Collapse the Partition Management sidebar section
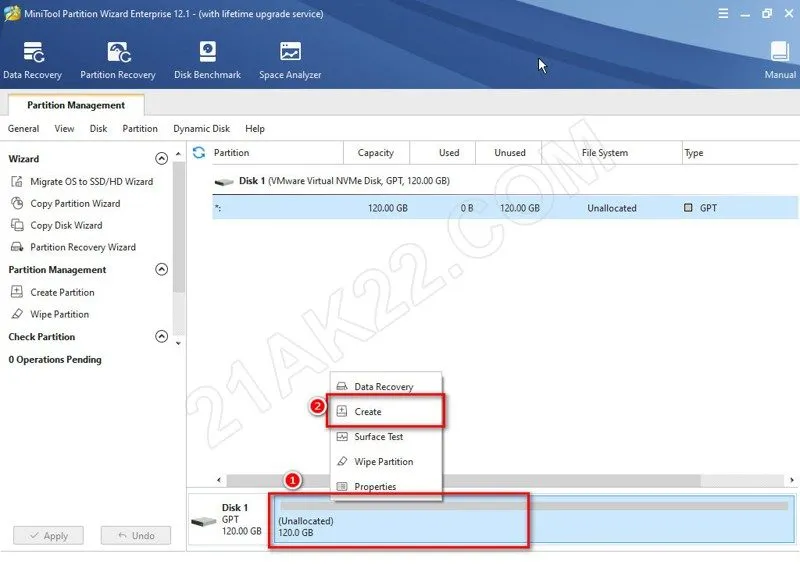800x568 pixels. pos(161,269)
